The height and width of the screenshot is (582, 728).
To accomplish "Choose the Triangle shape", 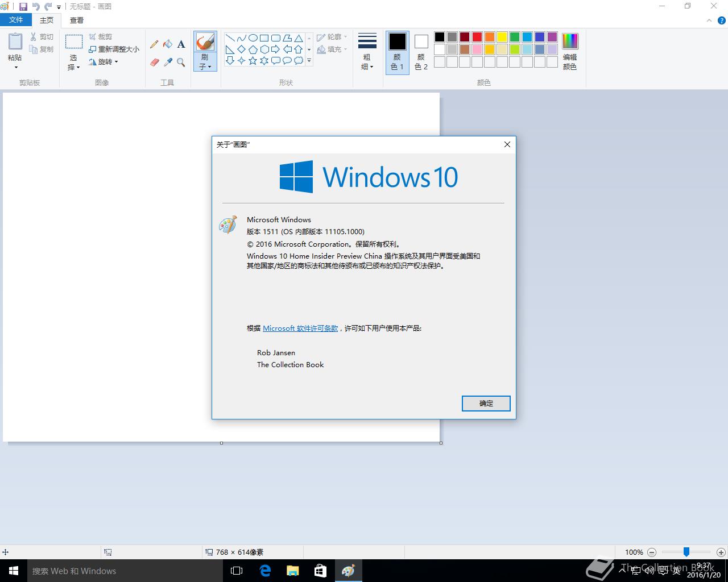I will (299, 38).
